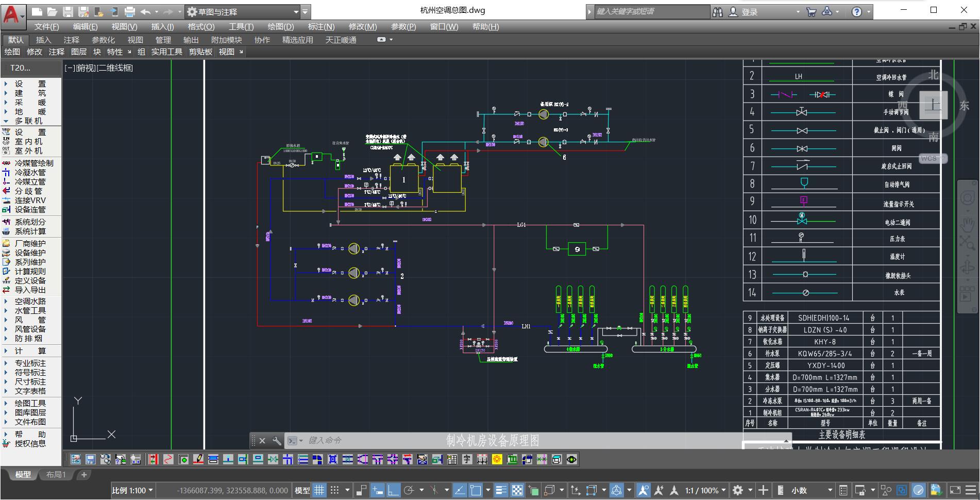Click the New drawing icon
Viewport: 980px width, 500px height.
(x=37, y=11)
